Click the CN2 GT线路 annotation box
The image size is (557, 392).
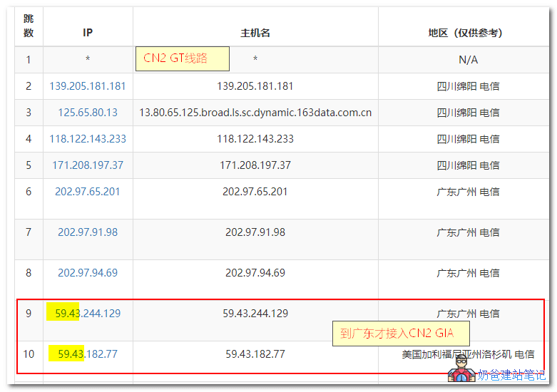tap(182, 59)
